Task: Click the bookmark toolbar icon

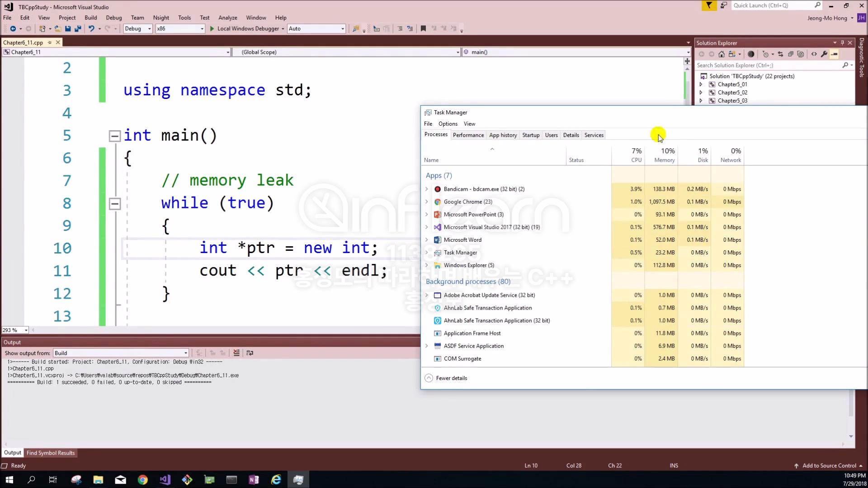Action: pos(423,28)
